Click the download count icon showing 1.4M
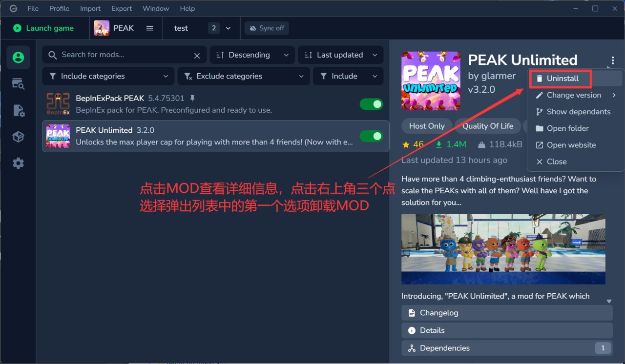The width and height of the screenshot is (625, 364). [x=439, y=144]
